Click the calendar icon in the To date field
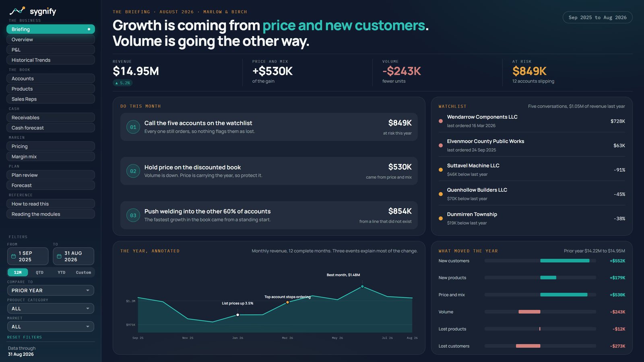The image size is (644, 362). click(59, 256)
